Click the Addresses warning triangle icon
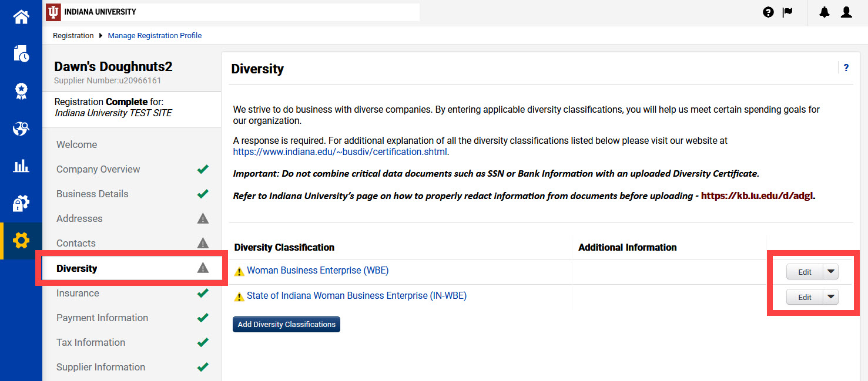Image resolution: width=868 pixels, height=381 pixels. [203, 218]
